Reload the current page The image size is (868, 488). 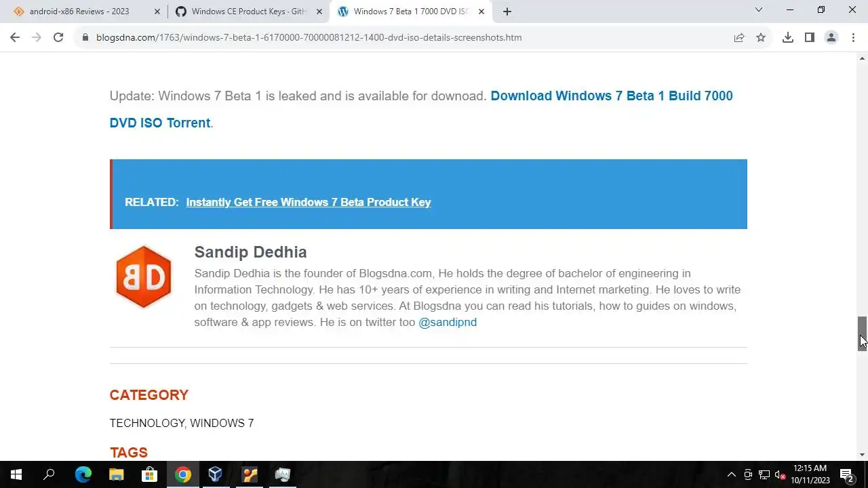click(58, 37)
